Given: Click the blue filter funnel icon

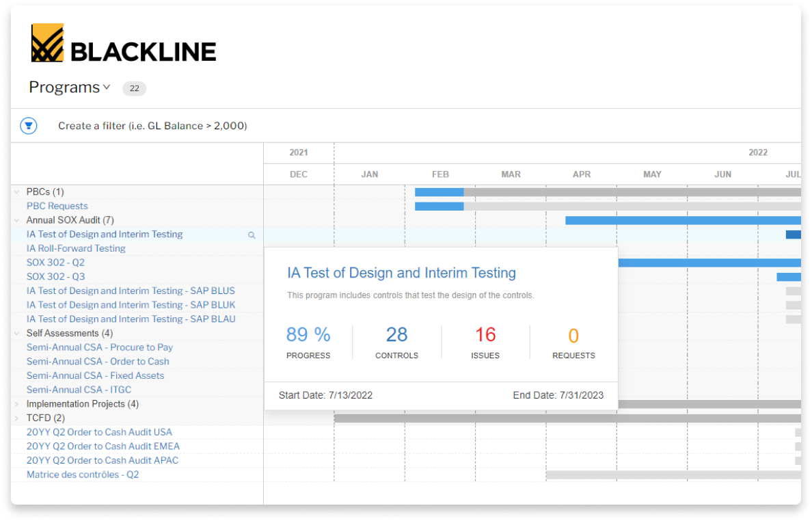Looking at the screenshot, I should (29, 125).
